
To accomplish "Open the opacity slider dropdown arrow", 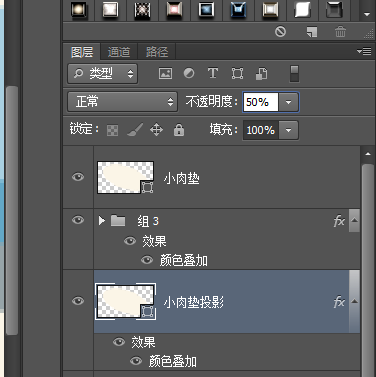I will click(x=288, y=102).
